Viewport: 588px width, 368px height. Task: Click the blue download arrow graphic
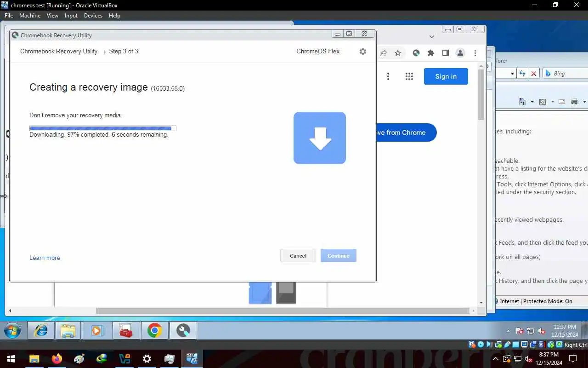tap(320, 138)
